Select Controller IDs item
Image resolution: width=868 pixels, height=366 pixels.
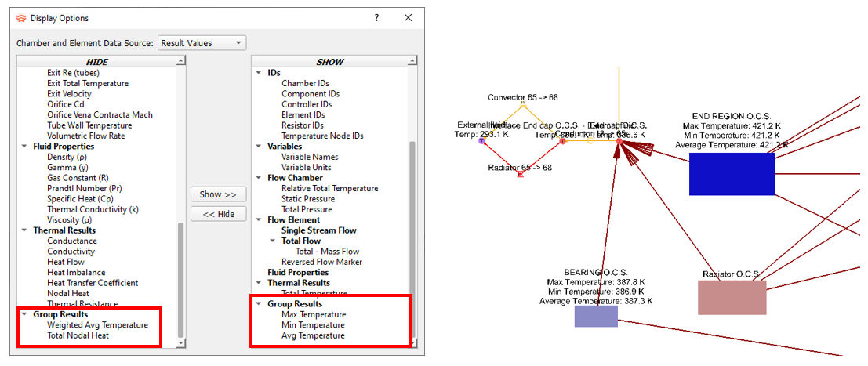(307, 105)
